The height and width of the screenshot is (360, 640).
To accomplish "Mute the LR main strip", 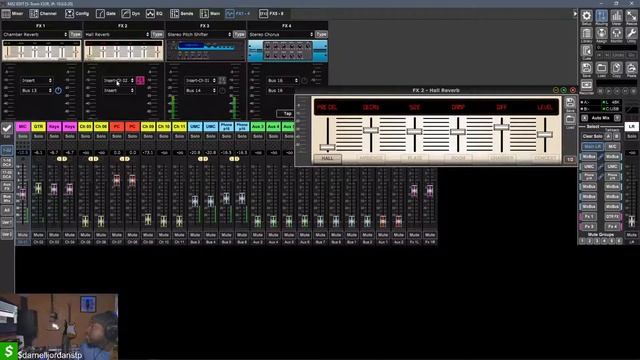I will 631,235.
